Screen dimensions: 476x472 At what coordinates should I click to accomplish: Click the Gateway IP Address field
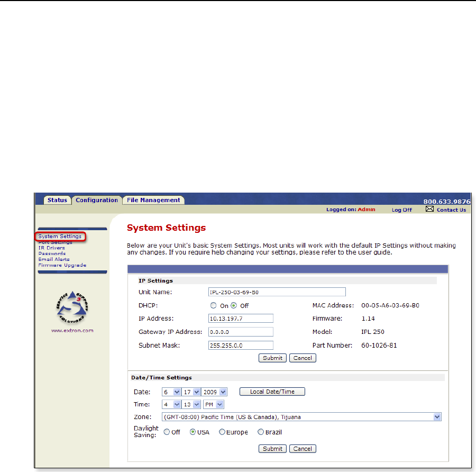tap(241, 332)
